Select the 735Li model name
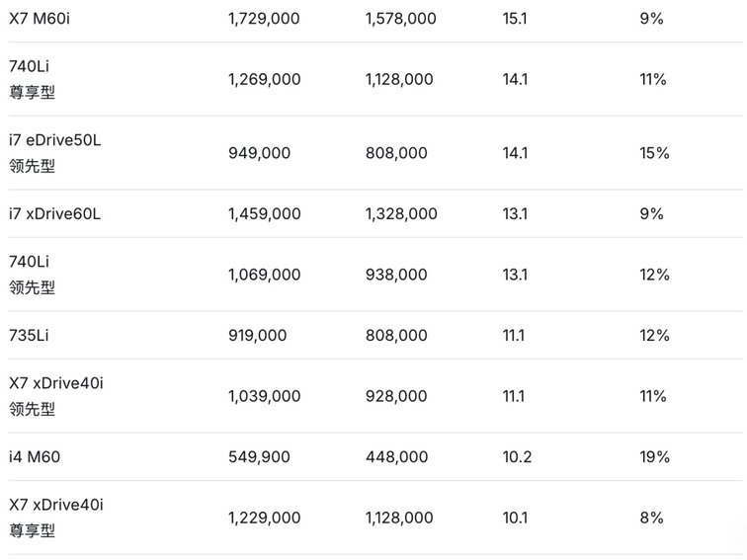This screenshot has width=747, height=560. pyautogui.click(x=30, y=336)
